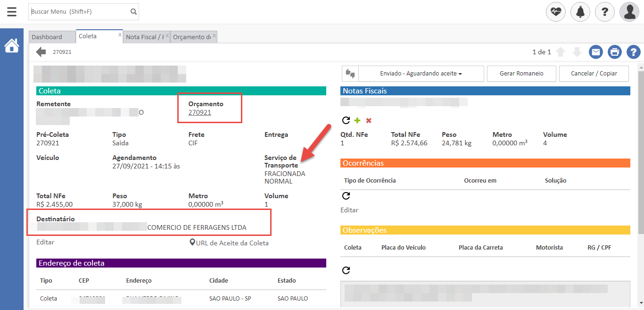Open the notifications bell

[x=580, y=12]
